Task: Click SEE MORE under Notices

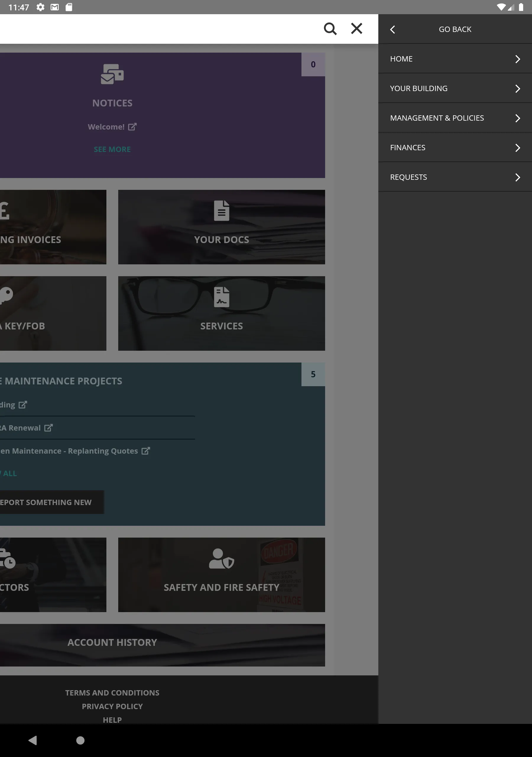Action: (112, 149)
